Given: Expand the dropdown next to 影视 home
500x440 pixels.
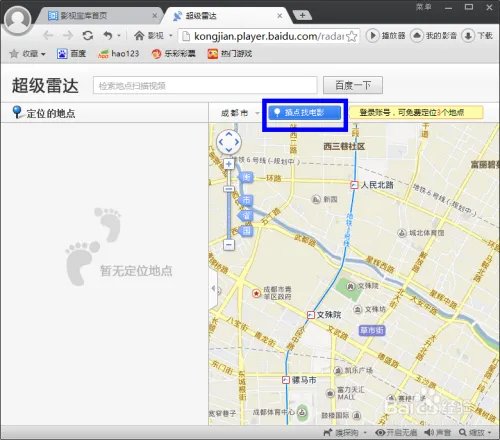Looking at the screenshot, I should click(171, 36).
